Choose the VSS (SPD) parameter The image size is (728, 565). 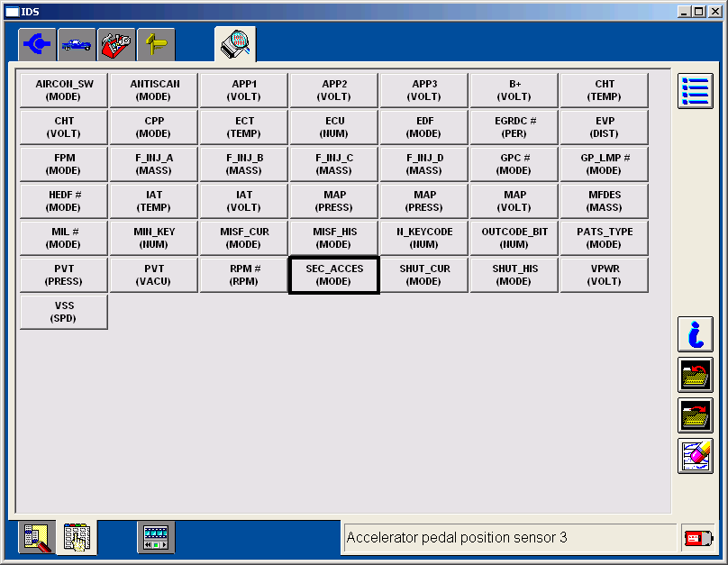(64, 312)
